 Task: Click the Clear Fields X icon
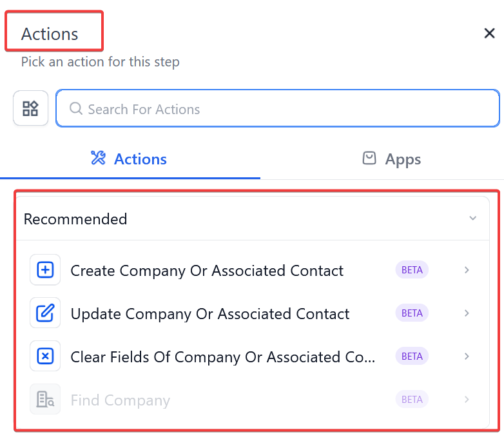(x=45, y=356)
